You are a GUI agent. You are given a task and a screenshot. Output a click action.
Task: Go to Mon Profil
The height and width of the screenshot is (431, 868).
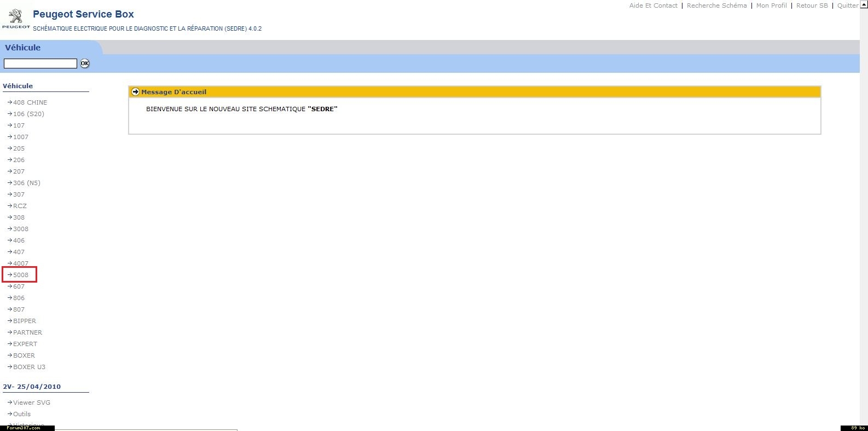[771, 5]
